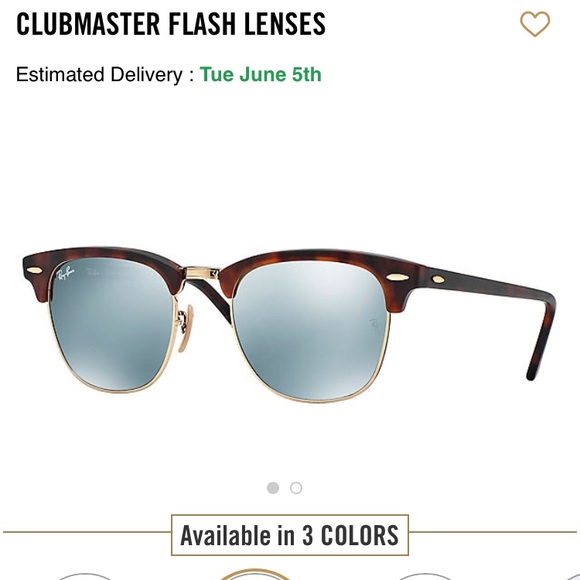This screenshot has width=580, height=580.
Task: Click the Available in 3 COLORS label
Action: [x=290, y=535]
